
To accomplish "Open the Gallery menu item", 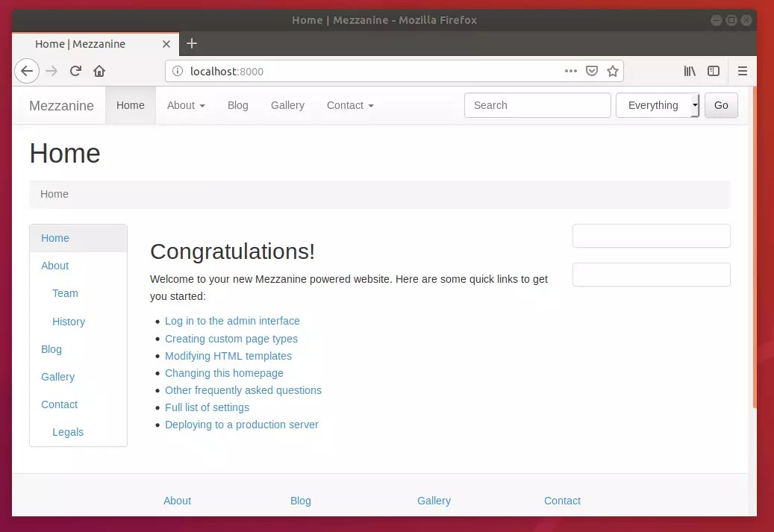I will (287, 105).
